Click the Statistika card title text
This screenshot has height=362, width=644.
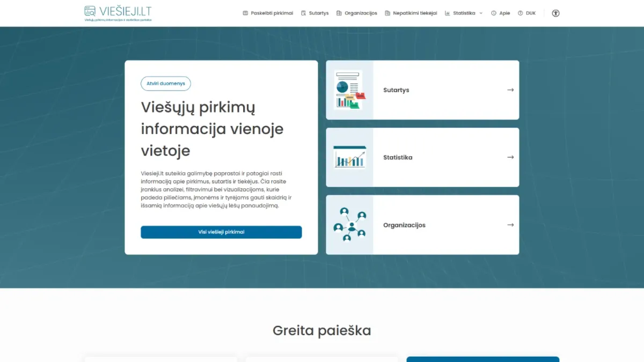coord(398,158)
